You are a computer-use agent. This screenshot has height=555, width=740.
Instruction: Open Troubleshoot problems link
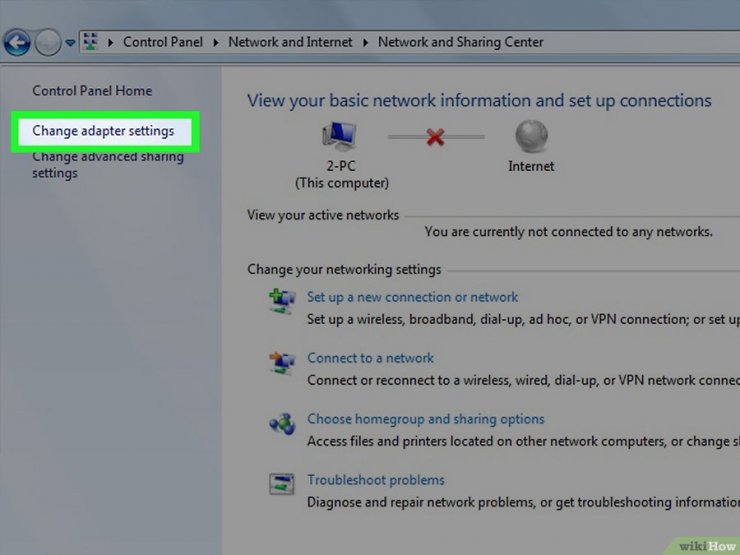376,479
